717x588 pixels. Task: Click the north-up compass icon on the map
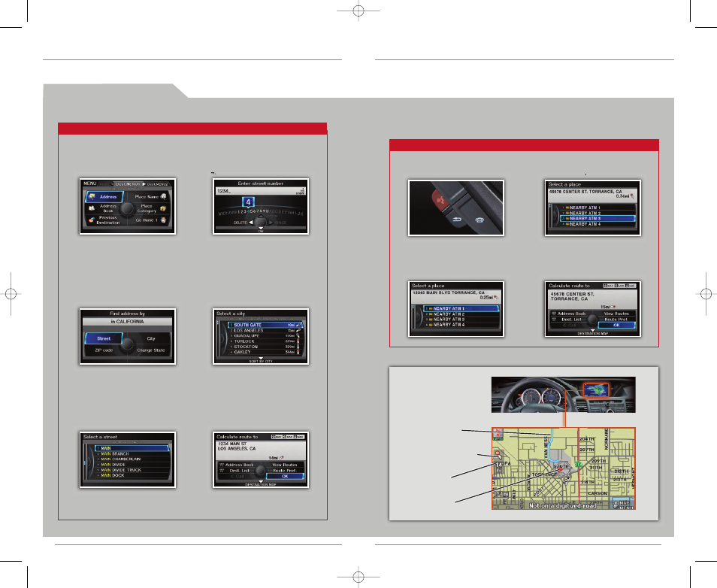tap(498, 433)
